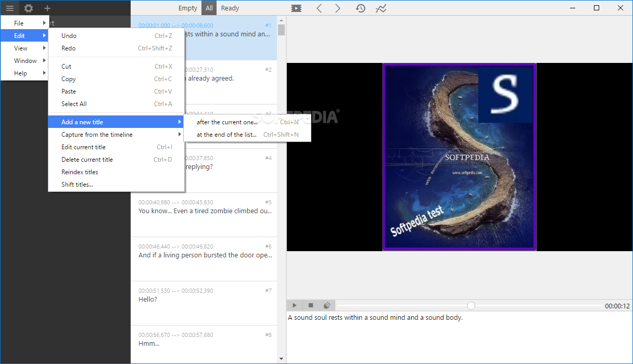Open the history clock icon
Image resolution: width=633 pixels, height=364 pixels.
click(360, 8)
